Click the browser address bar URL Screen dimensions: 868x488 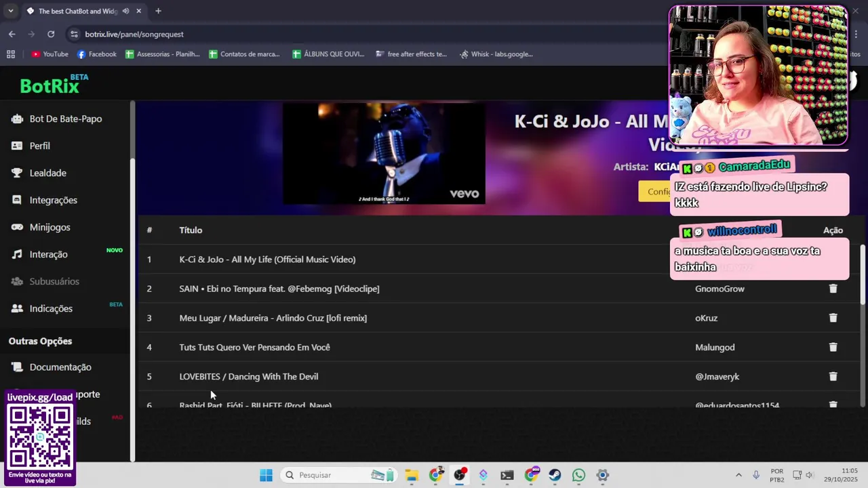(134, 34)
